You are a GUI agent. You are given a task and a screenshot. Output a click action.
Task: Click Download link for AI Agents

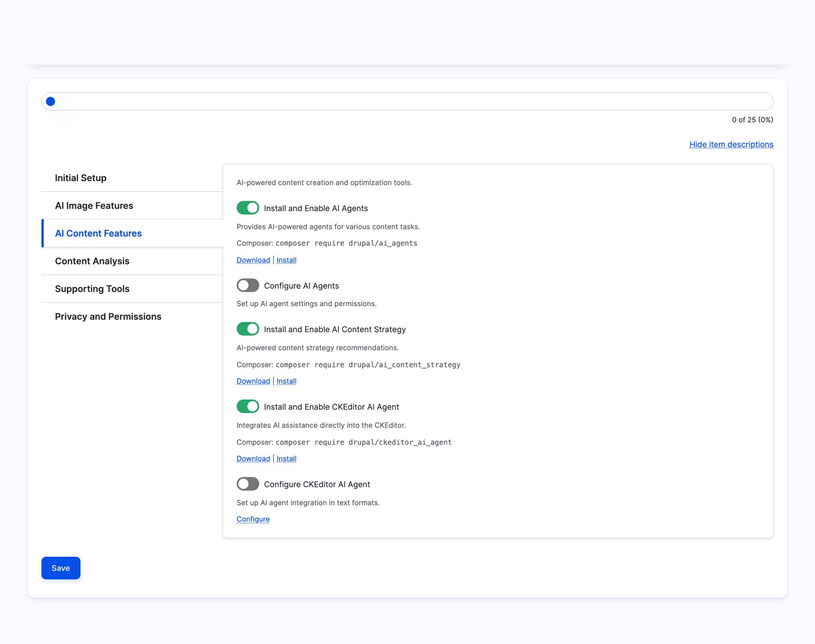point(253,260)
